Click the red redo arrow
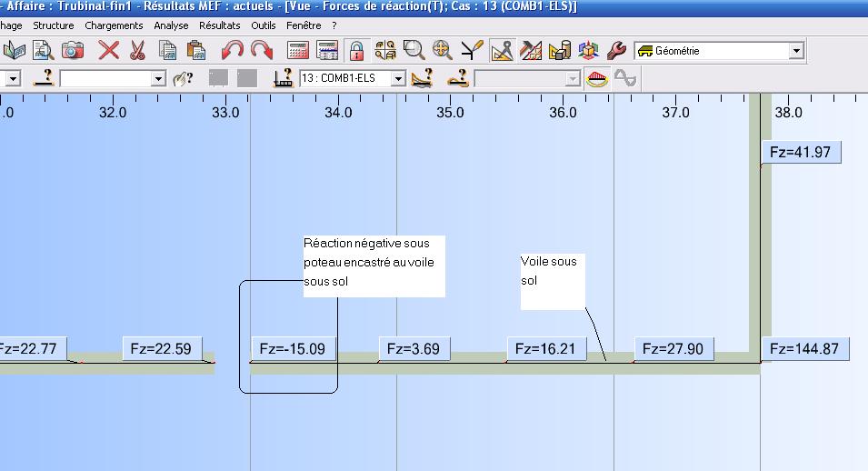The width and height of the screenshot is (868, 471). [x=262, y=50]
